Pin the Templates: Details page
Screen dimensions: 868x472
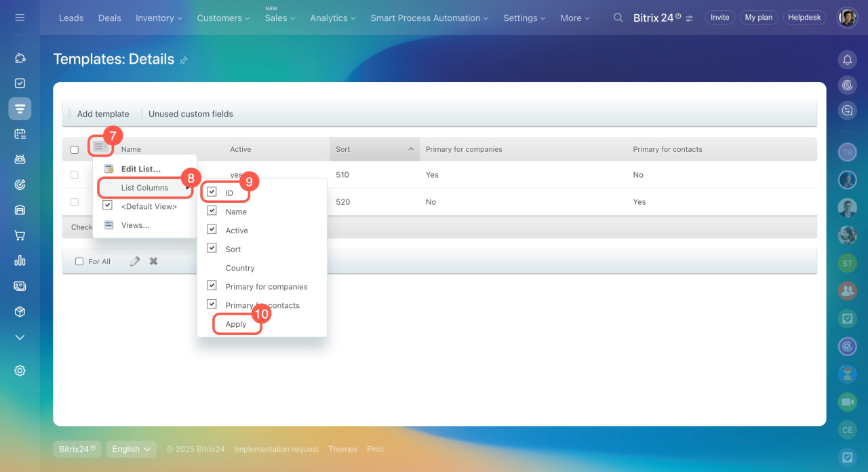coord(184,60)
